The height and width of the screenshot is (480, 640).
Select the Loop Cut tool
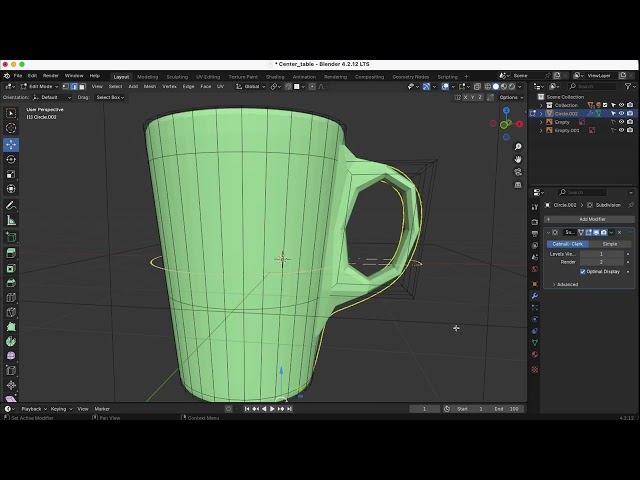pos(11,298)
